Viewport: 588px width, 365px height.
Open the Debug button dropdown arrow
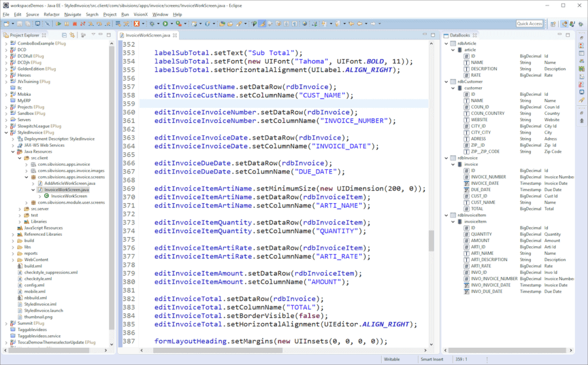[158, 24]
